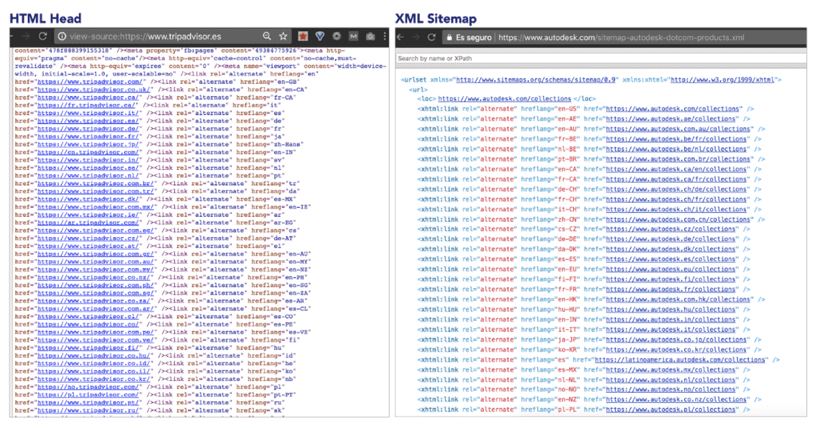Screen dimensions: 819x428
Task: Open the M extension icon
Action: tap(354, 36)
